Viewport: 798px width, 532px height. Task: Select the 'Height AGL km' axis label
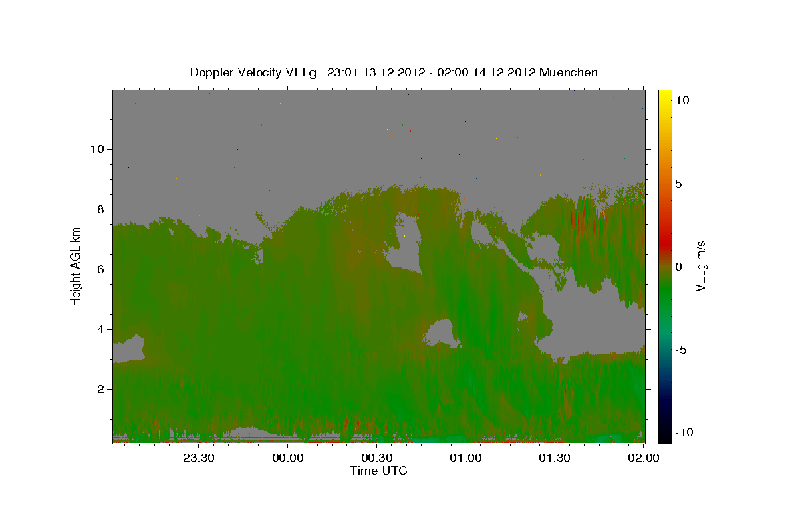point(76,266)
